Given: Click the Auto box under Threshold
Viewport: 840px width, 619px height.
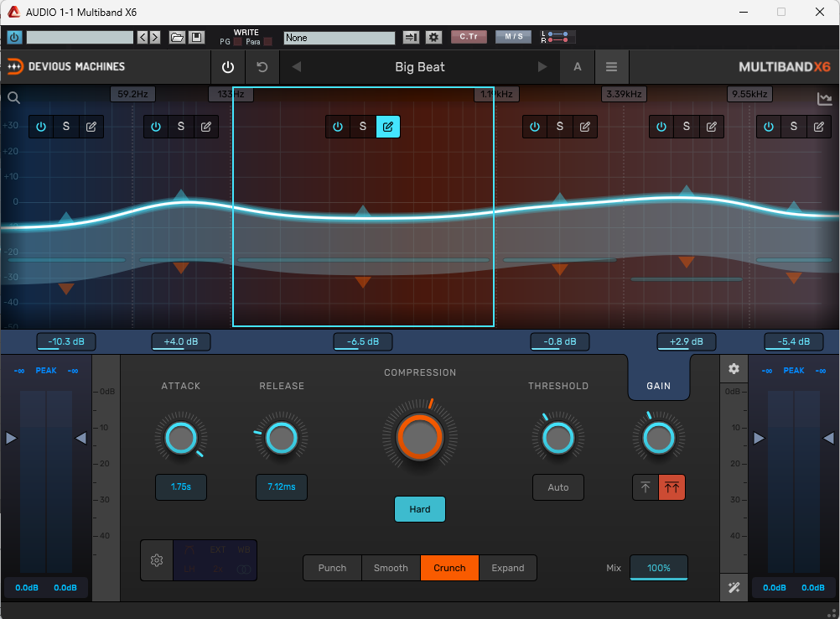Looking at the screenshot, I should (557, 487).
